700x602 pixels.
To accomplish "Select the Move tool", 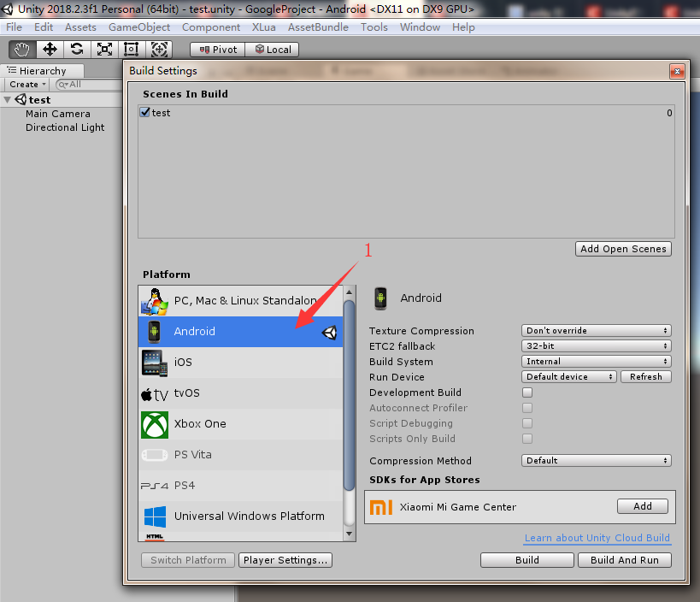I will pos(50,49).
